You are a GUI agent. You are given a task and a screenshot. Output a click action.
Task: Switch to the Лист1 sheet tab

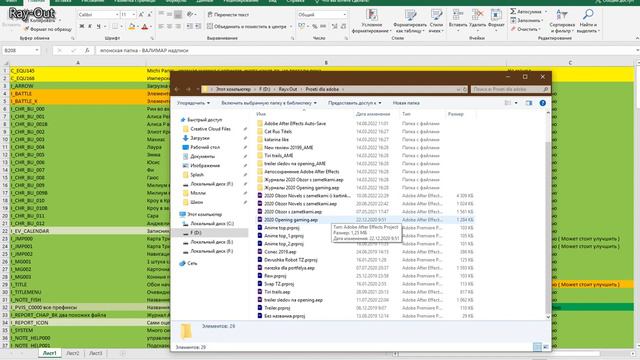[49, 353]
